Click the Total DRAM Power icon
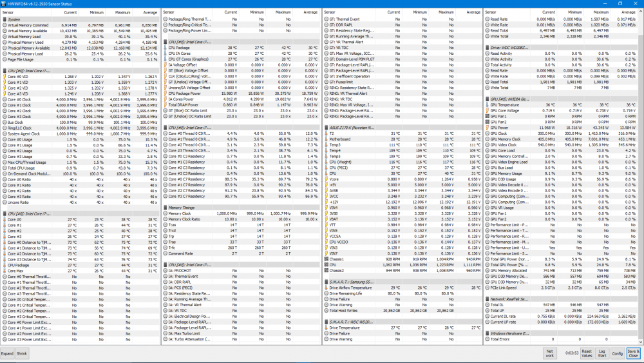The width and height of the screenshot is (644, 363). click(165, 104)
